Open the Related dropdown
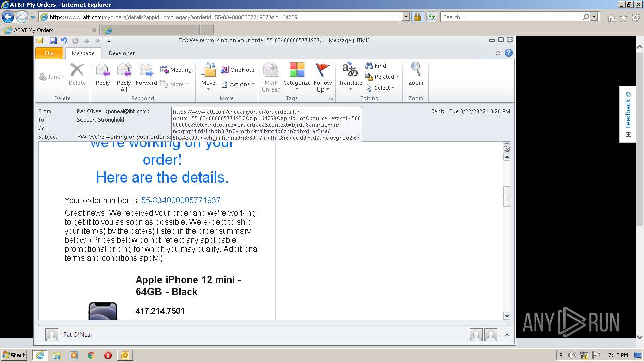The image size is (644, 362). click(382, 77)
